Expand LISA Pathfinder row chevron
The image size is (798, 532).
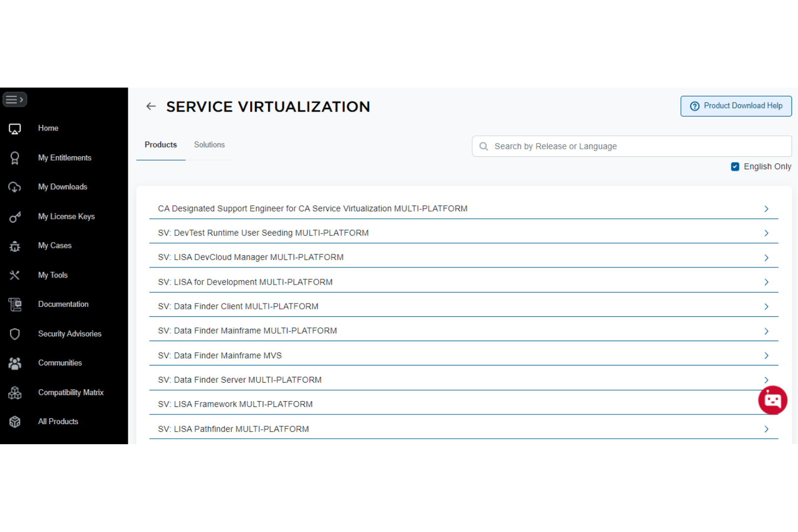(x=766, y=429)
